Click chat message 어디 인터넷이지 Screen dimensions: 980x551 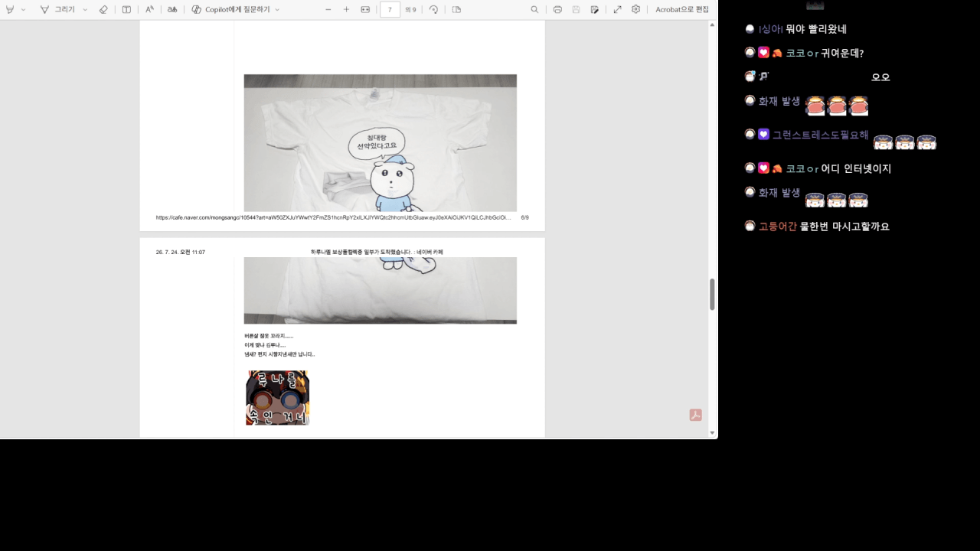click(856, 168)
